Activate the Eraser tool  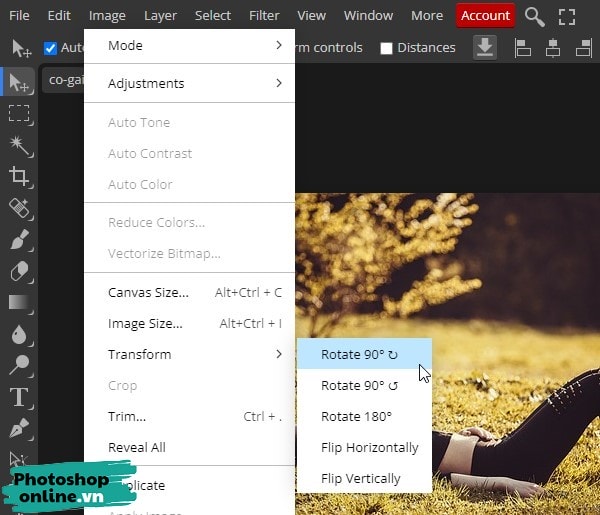[19, 271]
